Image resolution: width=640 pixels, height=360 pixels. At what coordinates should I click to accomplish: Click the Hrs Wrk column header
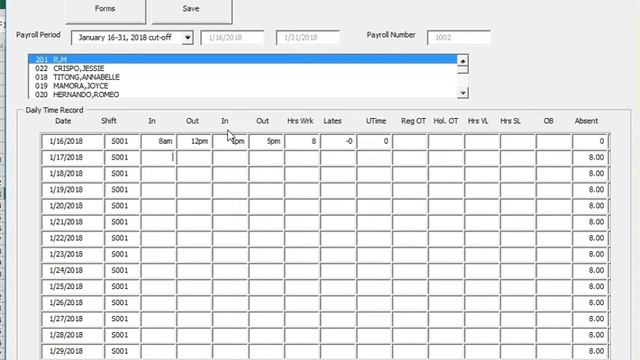(300, 121)
